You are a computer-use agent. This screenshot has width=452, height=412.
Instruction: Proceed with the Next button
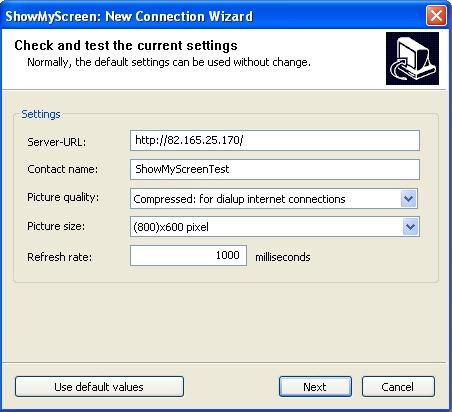coord(315,387)
